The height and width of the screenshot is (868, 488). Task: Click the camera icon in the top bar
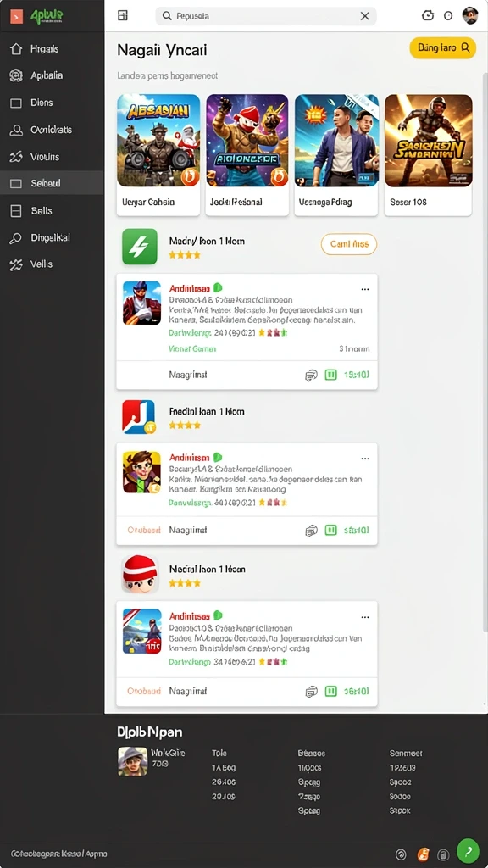[428, 16]
